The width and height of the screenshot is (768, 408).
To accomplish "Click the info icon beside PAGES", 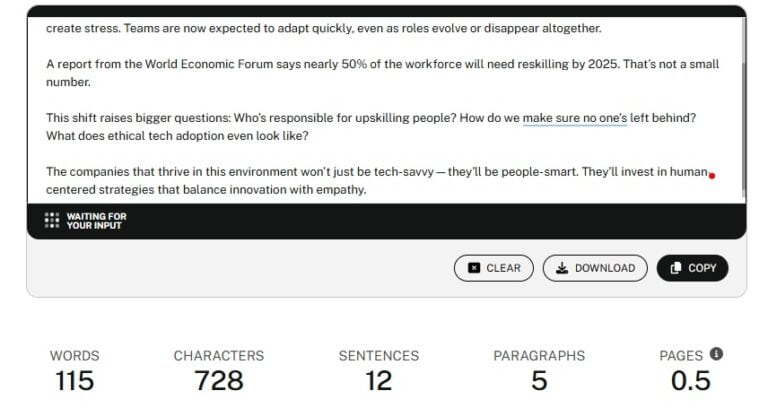I will coord(716,354).
